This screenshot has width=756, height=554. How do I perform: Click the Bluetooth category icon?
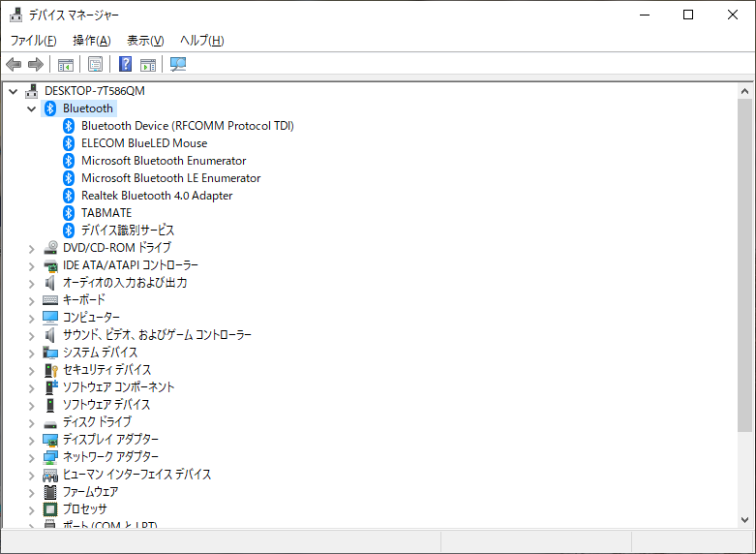point(50,108)
